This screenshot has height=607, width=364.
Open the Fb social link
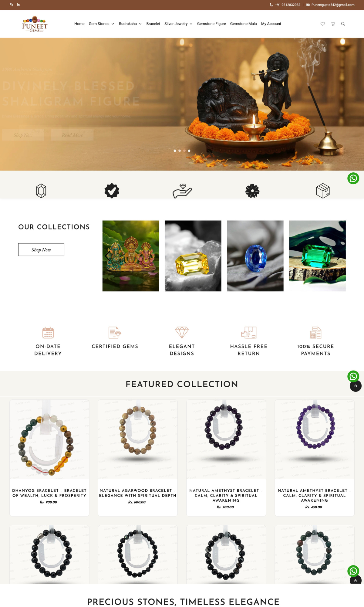(x=12, y=5)
